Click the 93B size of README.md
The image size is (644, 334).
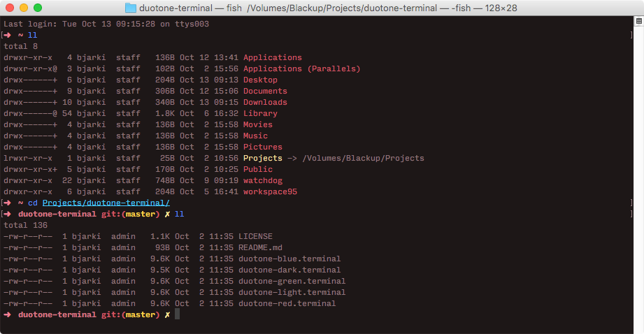click(162, 247)
